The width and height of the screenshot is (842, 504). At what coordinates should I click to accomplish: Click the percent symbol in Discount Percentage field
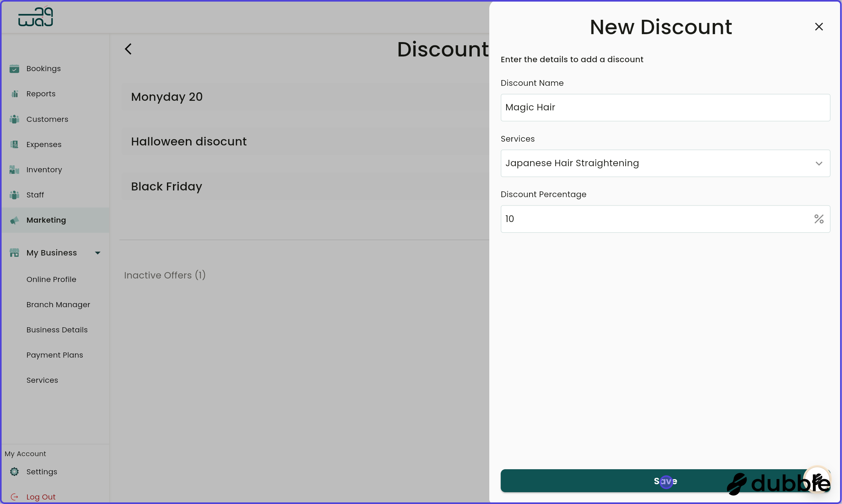819,219
